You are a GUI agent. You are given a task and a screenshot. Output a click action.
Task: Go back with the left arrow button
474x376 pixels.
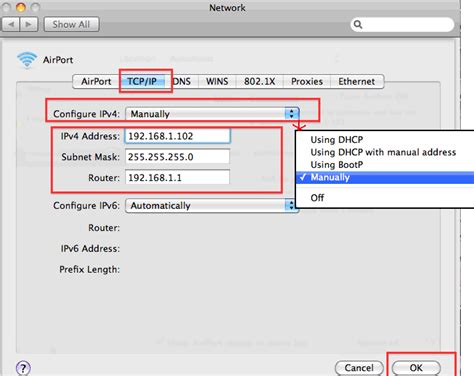coord(11,25)
